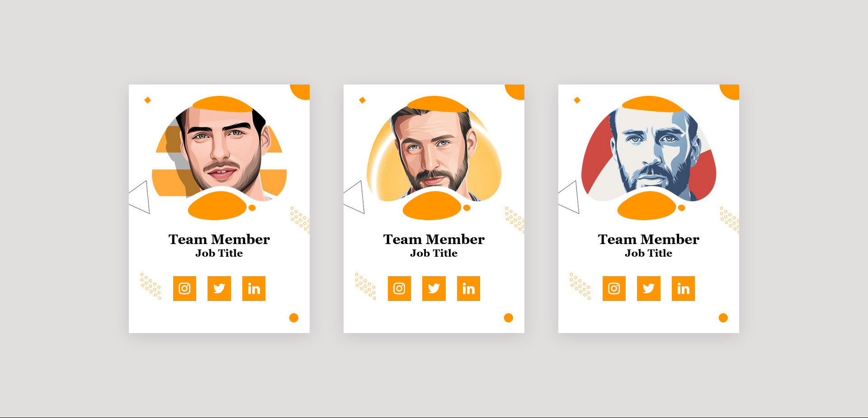Click Team Member name on first card
The width and height of the screenshot is (868, 418).
(219, 239)
